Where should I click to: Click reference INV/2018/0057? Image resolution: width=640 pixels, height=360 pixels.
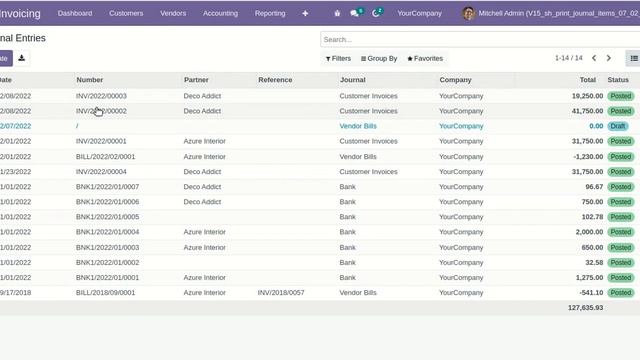click(x=281, y=293)
